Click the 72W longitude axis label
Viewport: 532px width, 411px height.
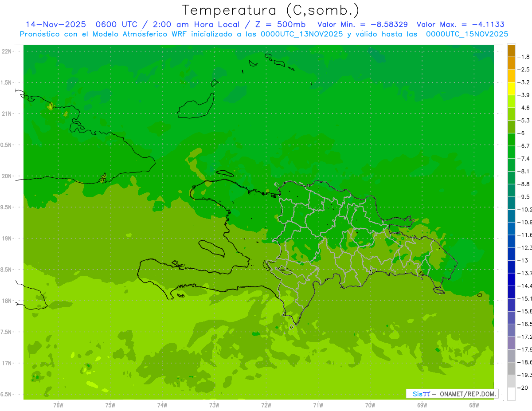(x=266, y=405)
